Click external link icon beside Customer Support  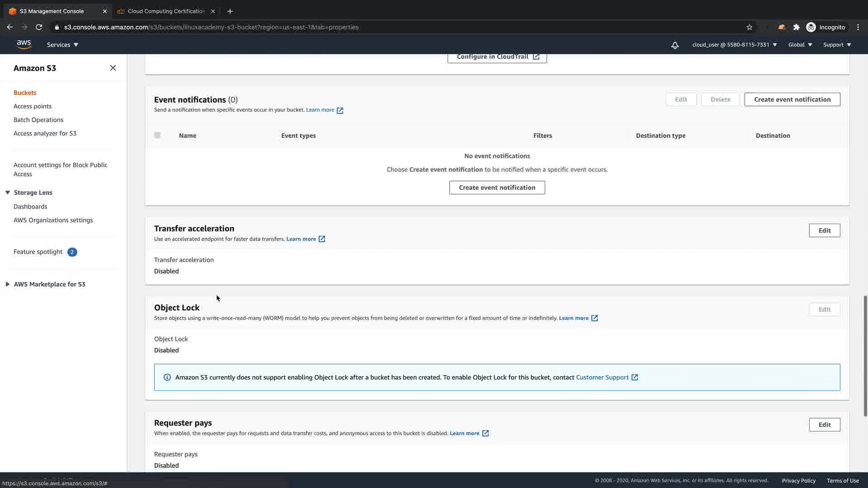[635, 377]
